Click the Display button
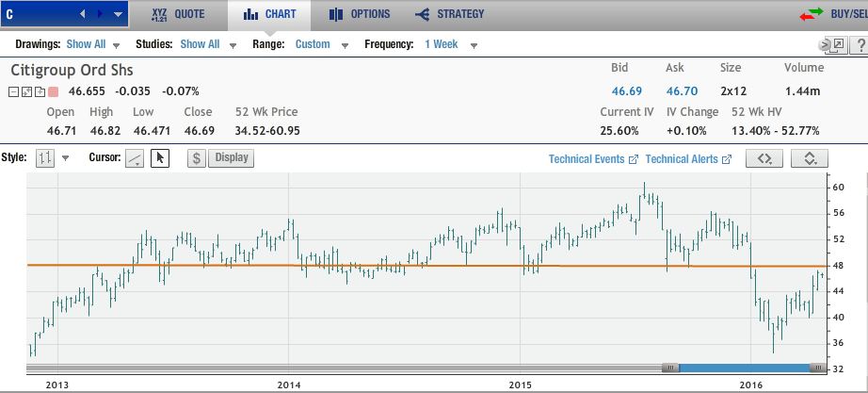Viewport: 868px width, 393px height. [x=232, y=158]
